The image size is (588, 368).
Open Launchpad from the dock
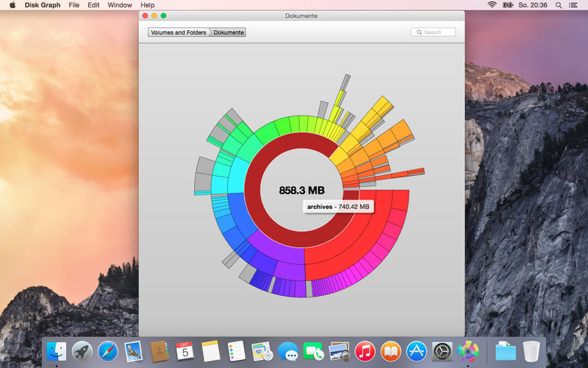pos(82,352)
